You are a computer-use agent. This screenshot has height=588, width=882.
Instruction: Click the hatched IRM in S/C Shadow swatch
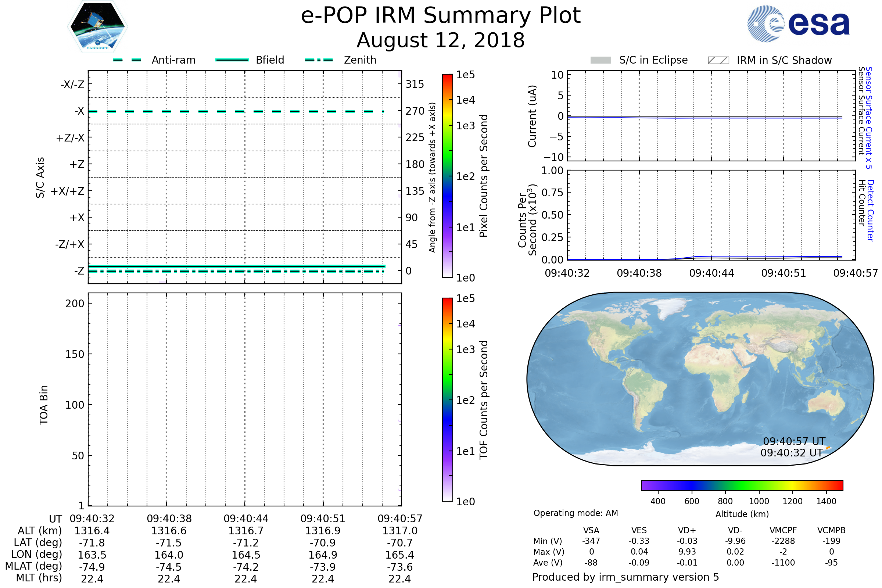[718, 60]
